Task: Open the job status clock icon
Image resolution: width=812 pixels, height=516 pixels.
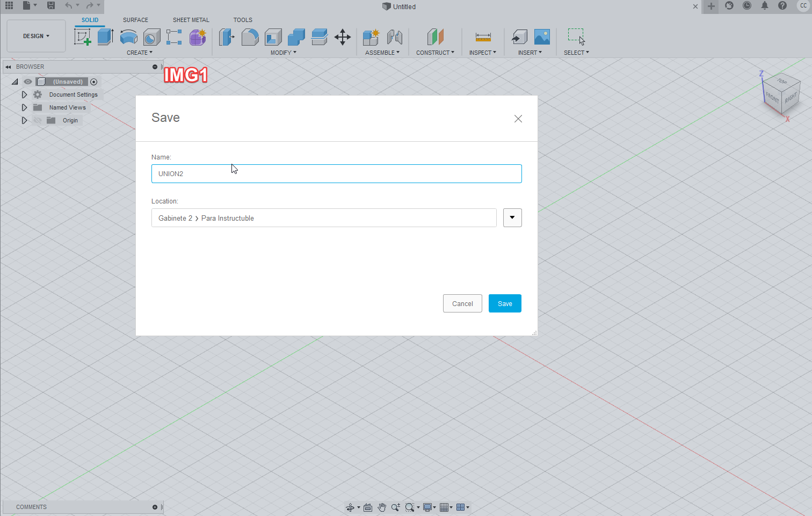Action: point(747,5)
